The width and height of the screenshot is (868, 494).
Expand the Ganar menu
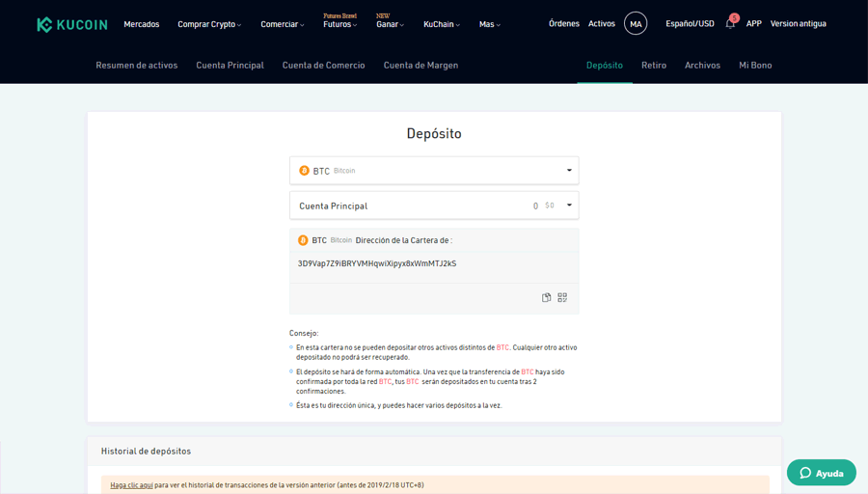[391, 24]
